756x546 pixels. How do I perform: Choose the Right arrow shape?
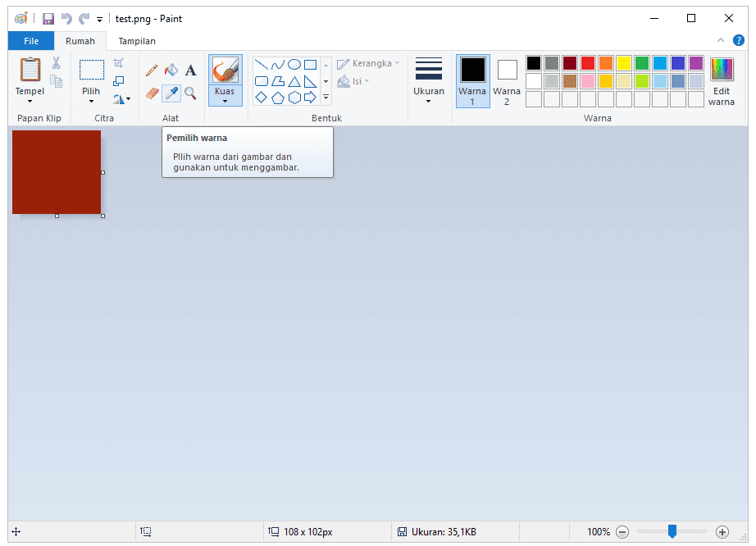click(311, 98)
